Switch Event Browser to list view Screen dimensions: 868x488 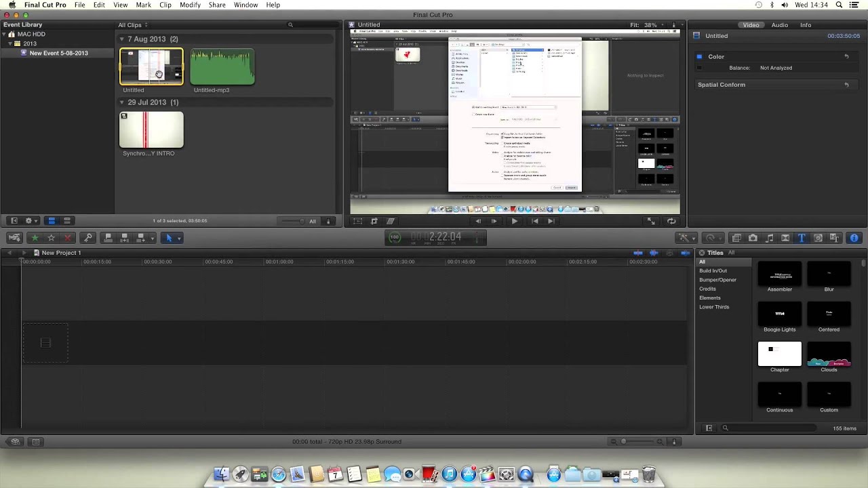pyautogui.click(x=67, y=221)
